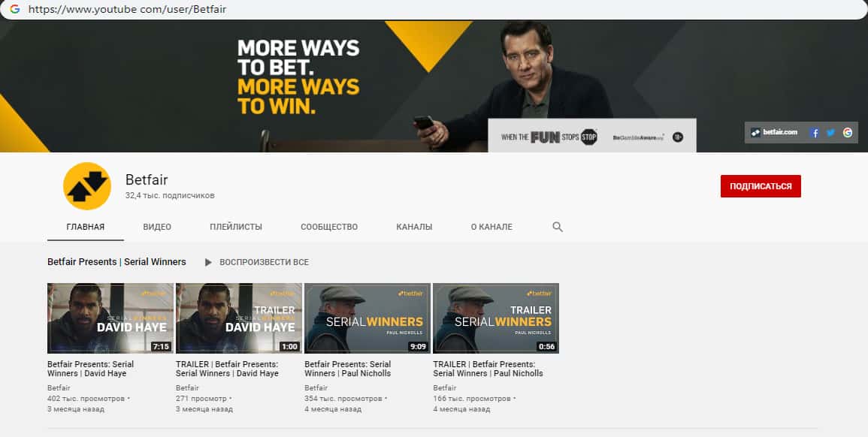The width and height of the screenshot is (868, 437).
Task: Click the BeGambleAware logo on banner
Action: (638, 137)
